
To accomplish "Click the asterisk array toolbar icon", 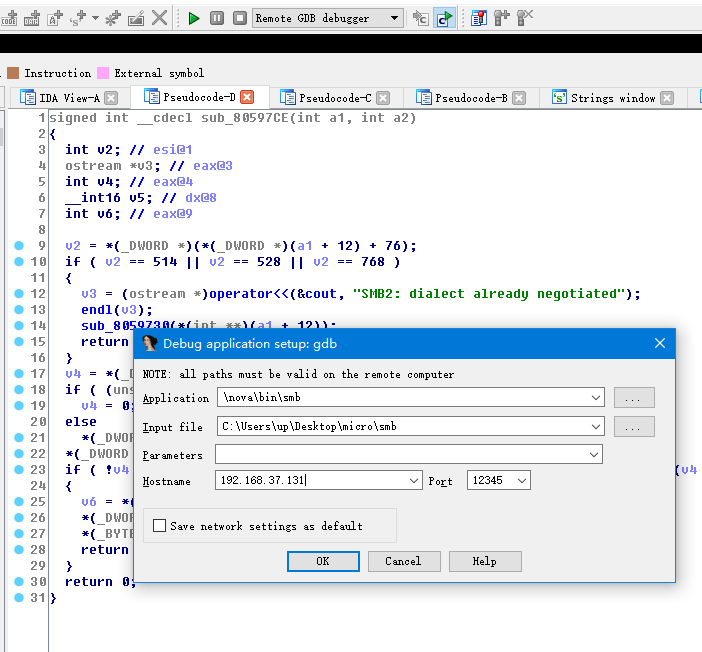I will click(113, 18).
